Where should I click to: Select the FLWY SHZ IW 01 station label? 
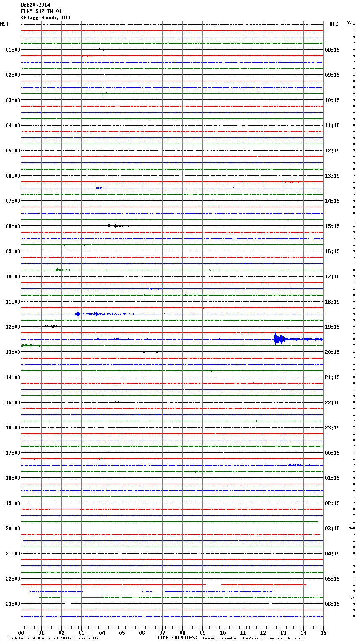[x=41, y=11]
